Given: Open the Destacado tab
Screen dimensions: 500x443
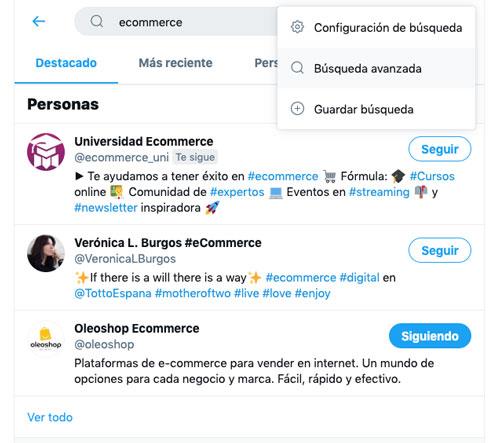Looking at the screenshot, I should [66, 63].
